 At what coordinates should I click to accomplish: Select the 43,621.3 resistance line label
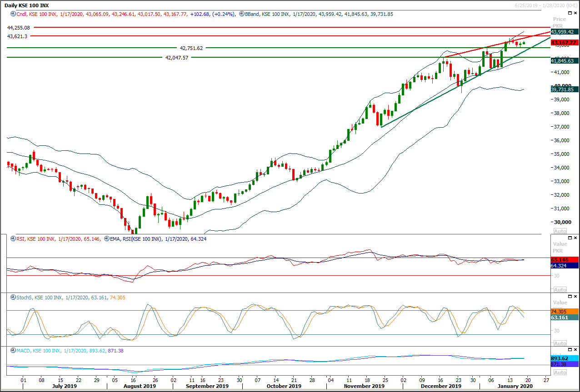pyautogui.click(x=17, y=36)
